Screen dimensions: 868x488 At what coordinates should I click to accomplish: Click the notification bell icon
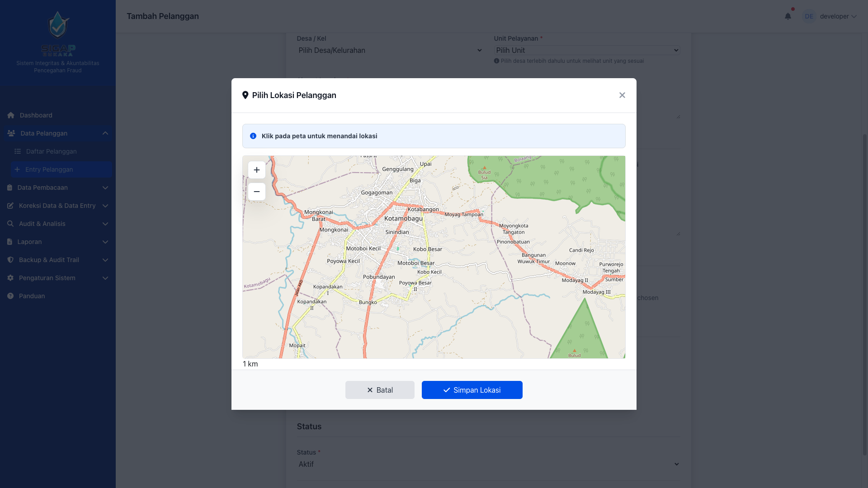788,16
